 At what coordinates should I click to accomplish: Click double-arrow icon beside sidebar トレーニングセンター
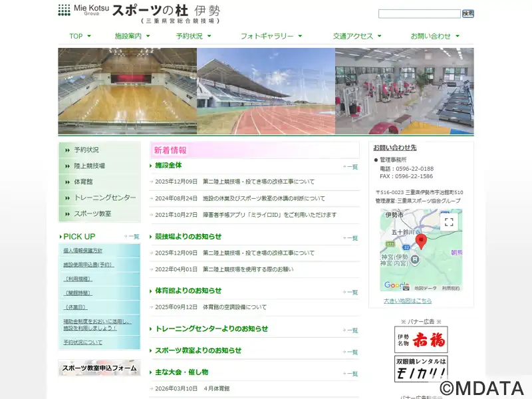(68, 198)
